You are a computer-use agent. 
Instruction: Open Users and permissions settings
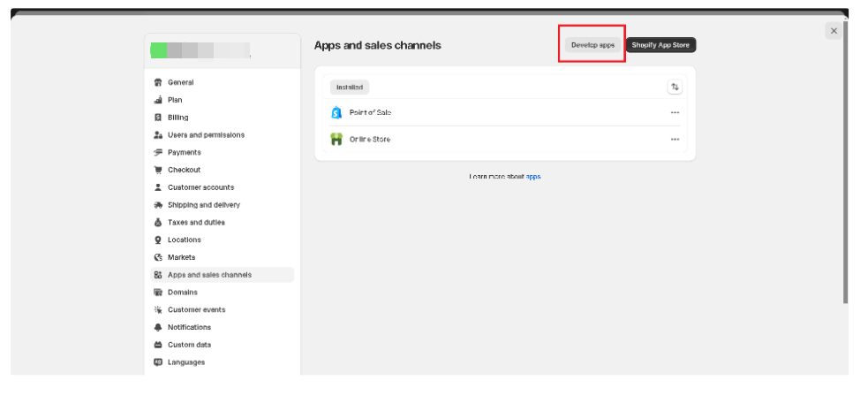[x=206, y=135]
